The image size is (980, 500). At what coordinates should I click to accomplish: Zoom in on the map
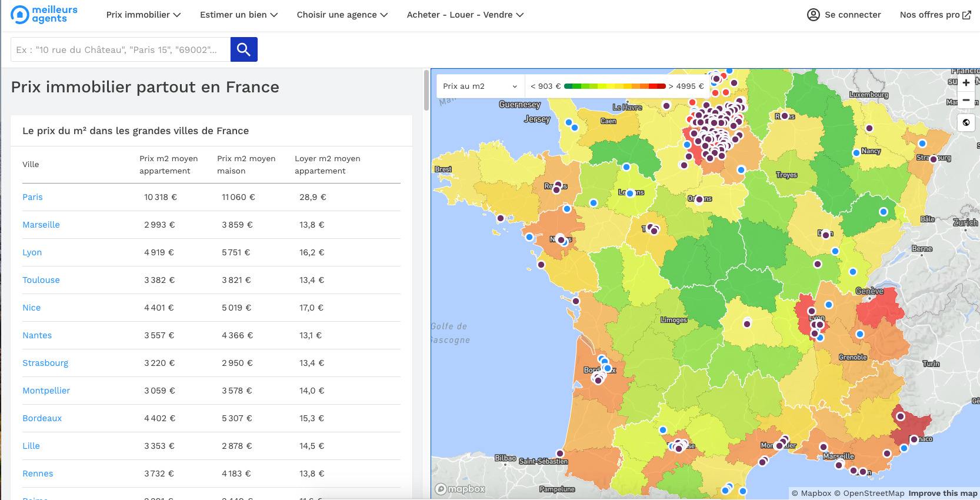pos(966,83)
